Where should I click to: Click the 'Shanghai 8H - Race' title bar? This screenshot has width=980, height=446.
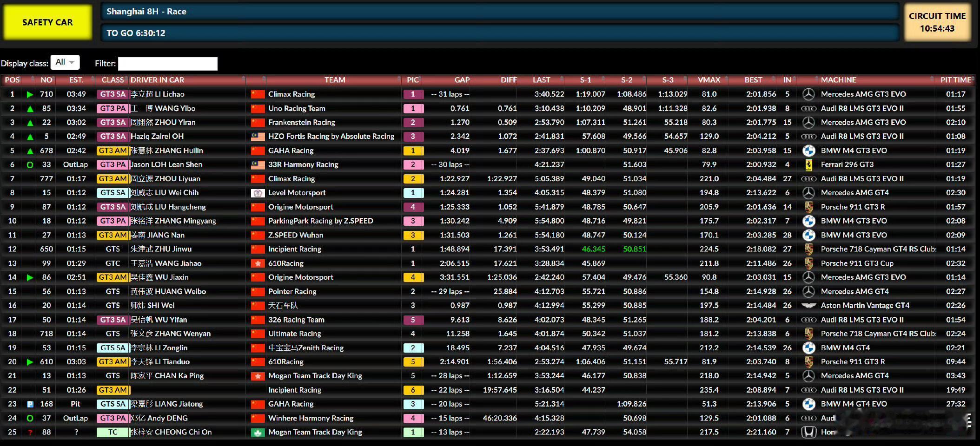click(x=499, y=12)
